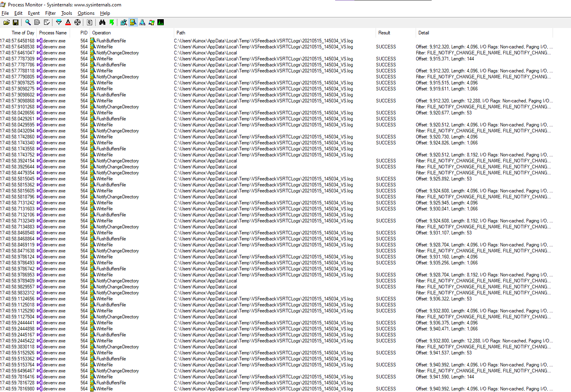Click timestamp 17:48:58.7131242

pyautogui.click(x=17, y=203)
